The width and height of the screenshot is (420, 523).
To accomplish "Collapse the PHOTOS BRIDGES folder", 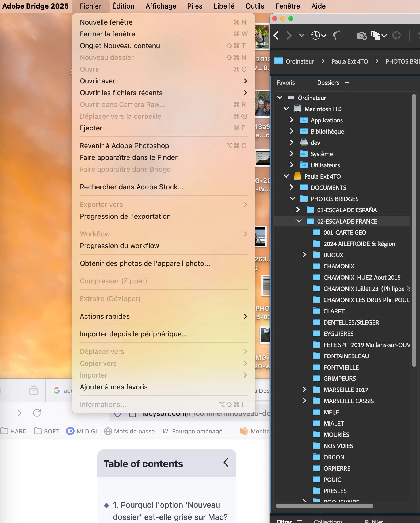I will [293, 199].
